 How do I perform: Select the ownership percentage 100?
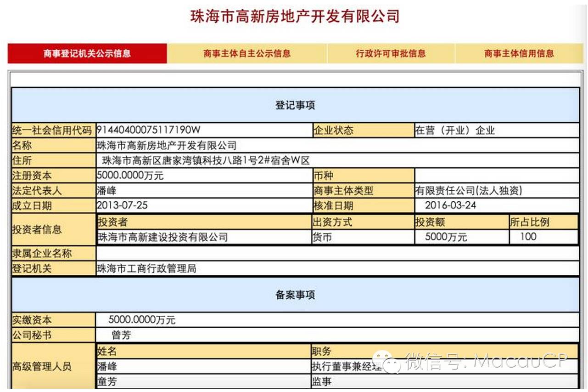[528, 237]
